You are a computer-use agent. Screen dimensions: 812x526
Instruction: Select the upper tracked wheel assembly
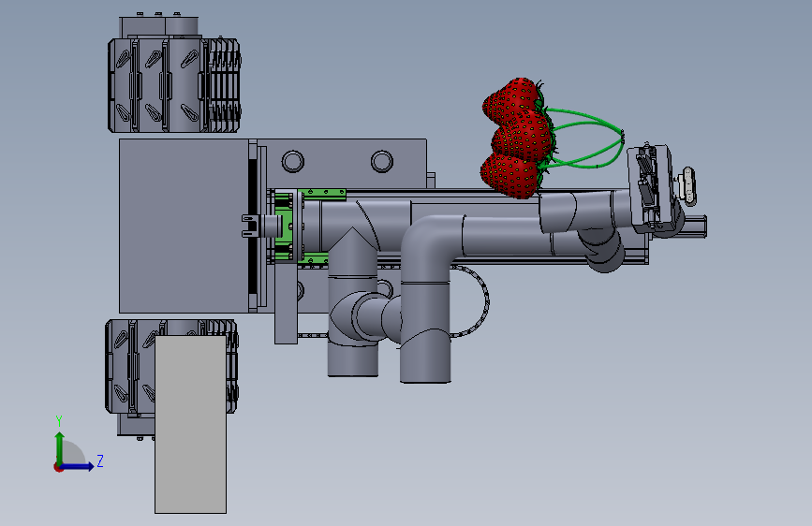pos(174,84)
